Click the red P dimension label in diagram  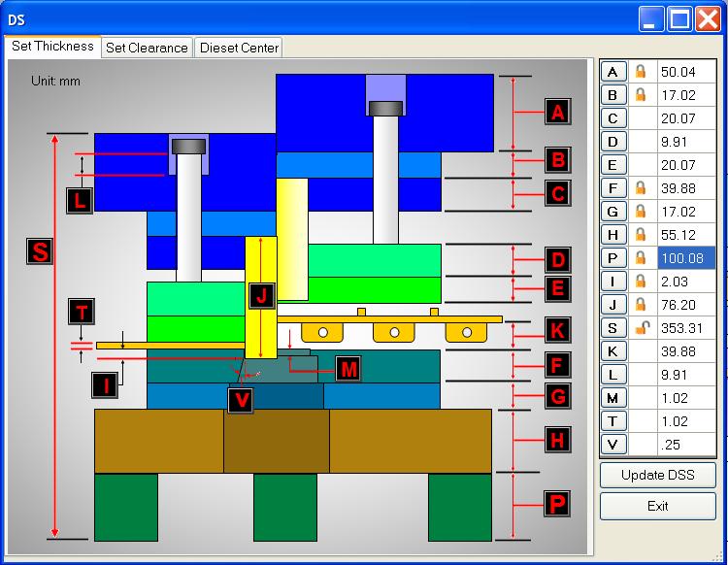click(x=556, y=504)
